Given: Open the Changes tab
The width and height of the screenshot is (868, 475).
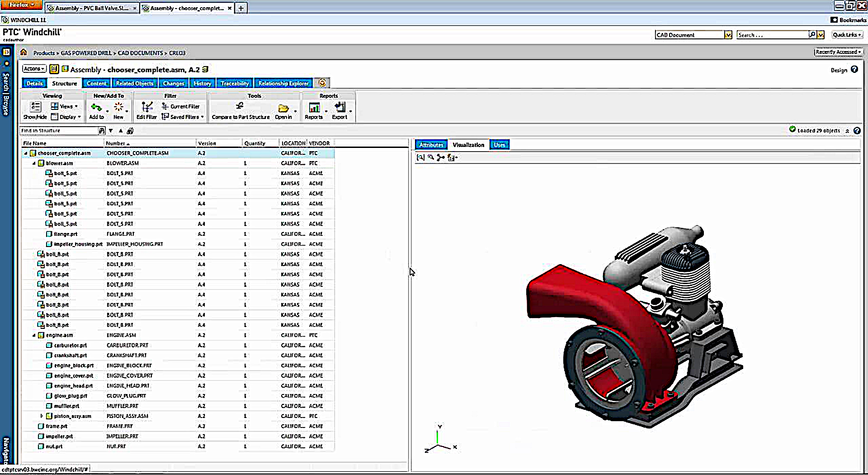Looking at the screenshot, I should click(174, 83).
